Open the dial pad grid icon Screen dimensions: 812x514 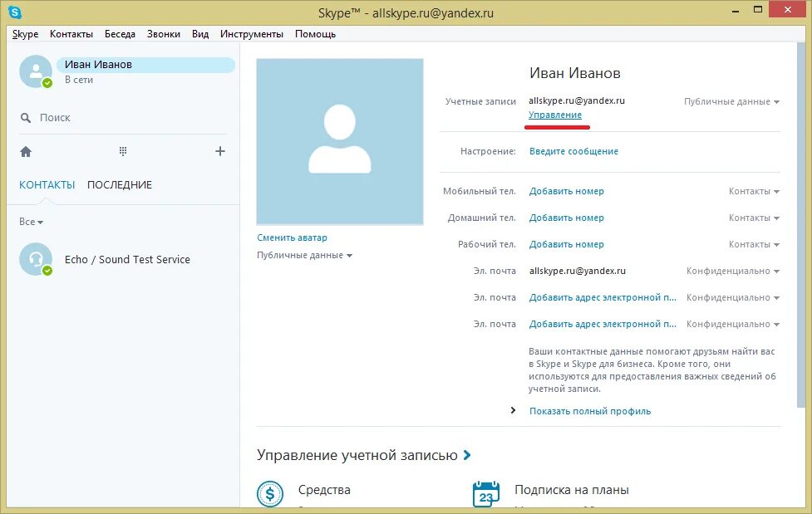pos(123,151)
